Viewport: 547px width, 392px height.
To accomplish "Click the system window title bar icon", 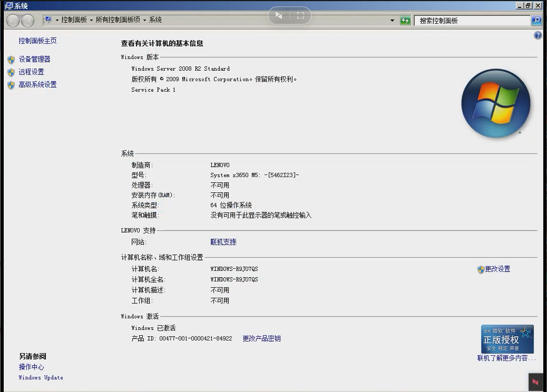I will pyautogui.click(x=8, y=6).
